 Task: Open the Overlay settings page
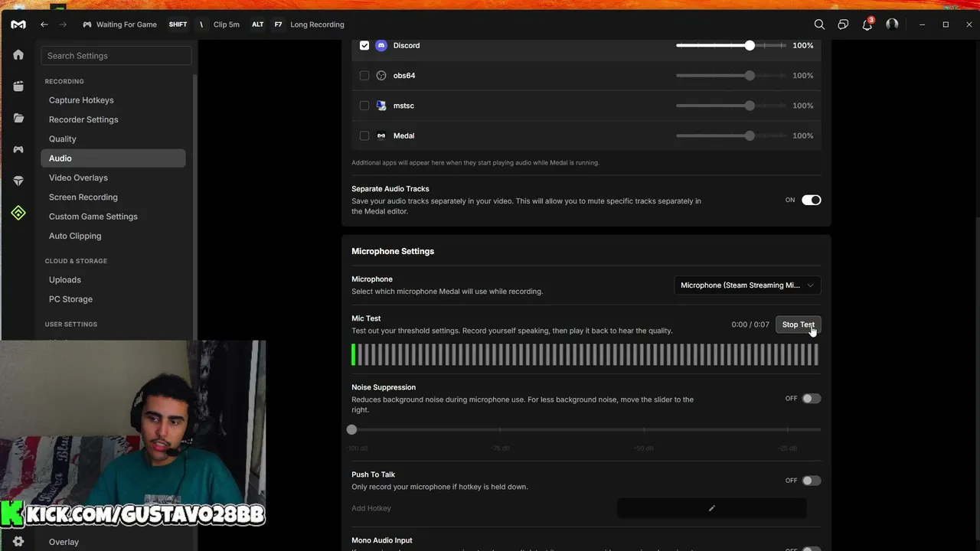(64, 542)
